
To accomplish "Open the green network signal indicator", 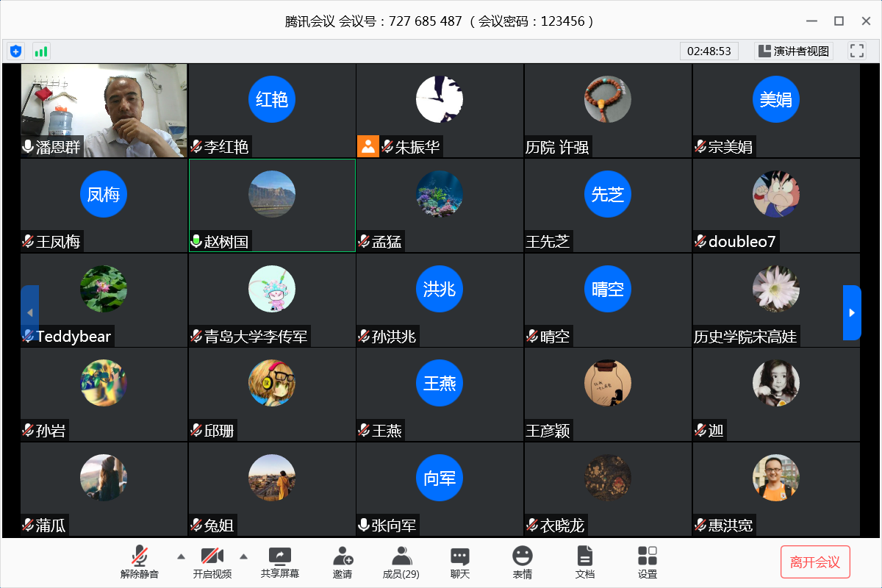I will (40, 51).
